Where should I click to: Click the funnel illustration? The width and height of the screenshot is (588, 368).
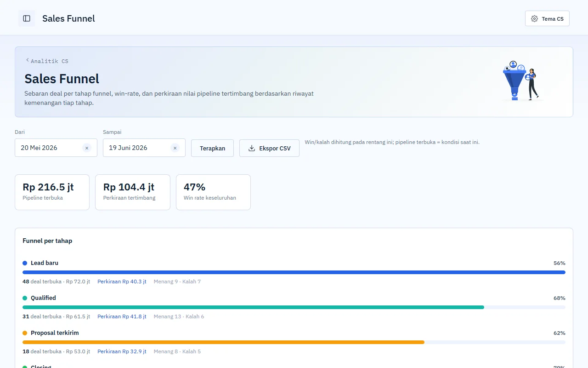[x=521, y=81]
